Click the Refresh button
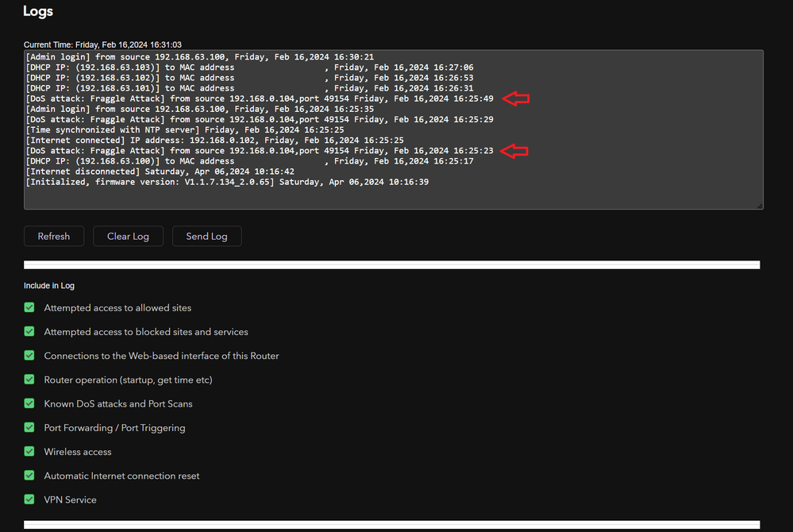Screen dimensions: 793x532 54,236
